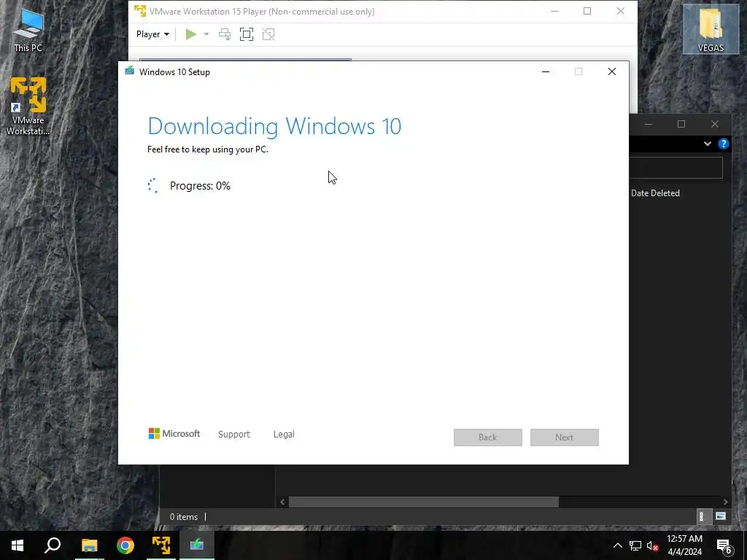This screenshot has width=747, height=560.
Task: Toggle Unity mode icon in VMware toolbar
Action: [x=268, y=34]
